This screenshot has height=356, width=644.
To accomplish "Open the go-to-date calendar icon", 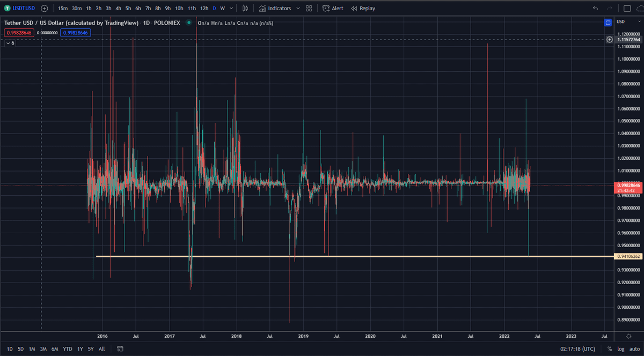I will click(120, 349).
